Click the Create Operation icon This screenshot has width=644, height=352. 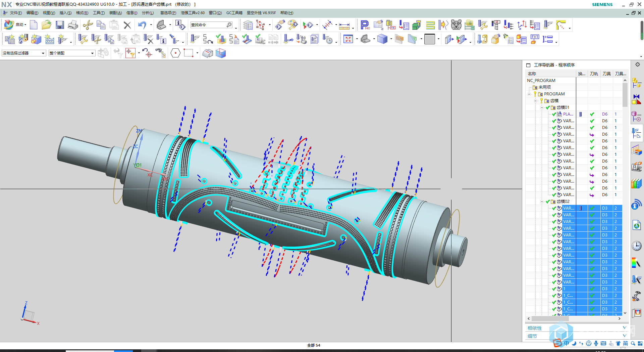[62, 39]
